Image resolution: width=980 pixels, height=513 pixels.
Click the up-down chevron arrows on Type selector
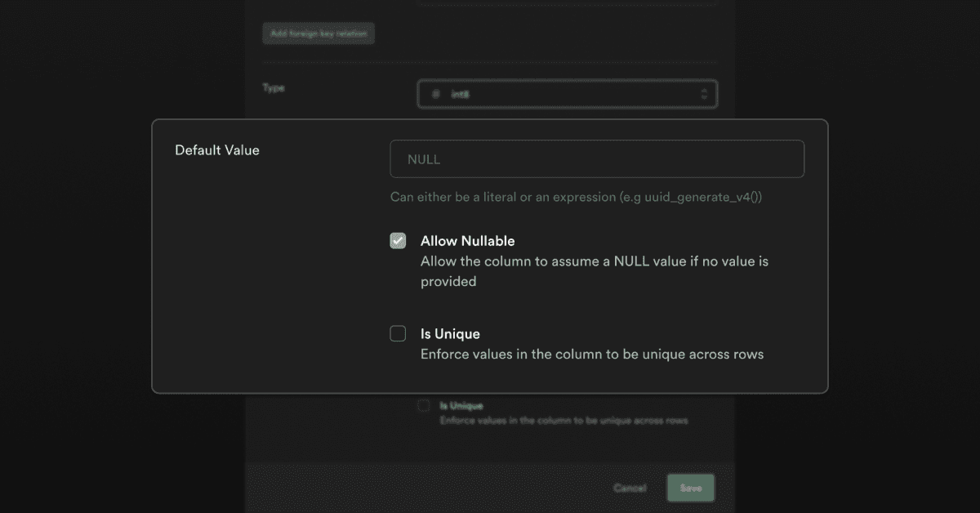coord(704,95)
